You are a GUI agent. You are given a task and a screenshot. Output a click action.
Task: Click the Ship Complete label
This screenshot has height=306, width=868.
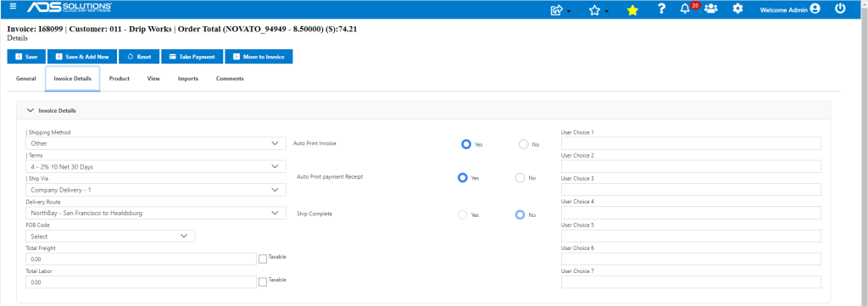click(314, 214)
